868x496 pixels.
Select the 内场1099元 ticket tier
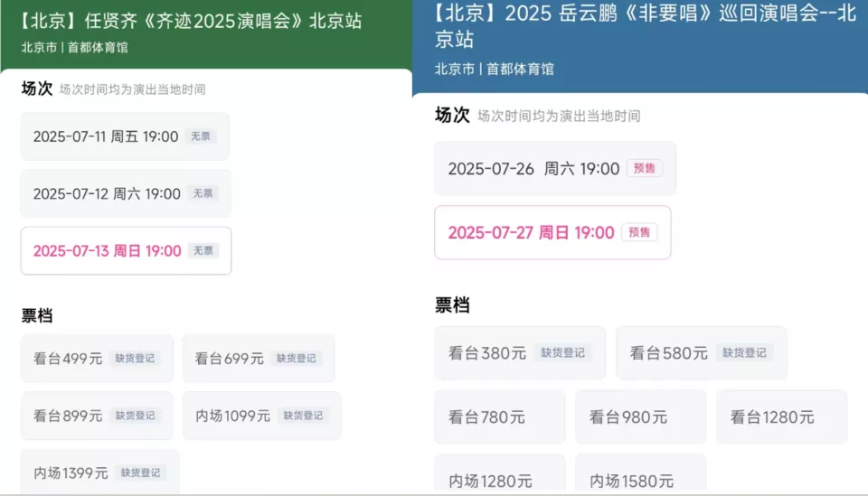(261, 416)
